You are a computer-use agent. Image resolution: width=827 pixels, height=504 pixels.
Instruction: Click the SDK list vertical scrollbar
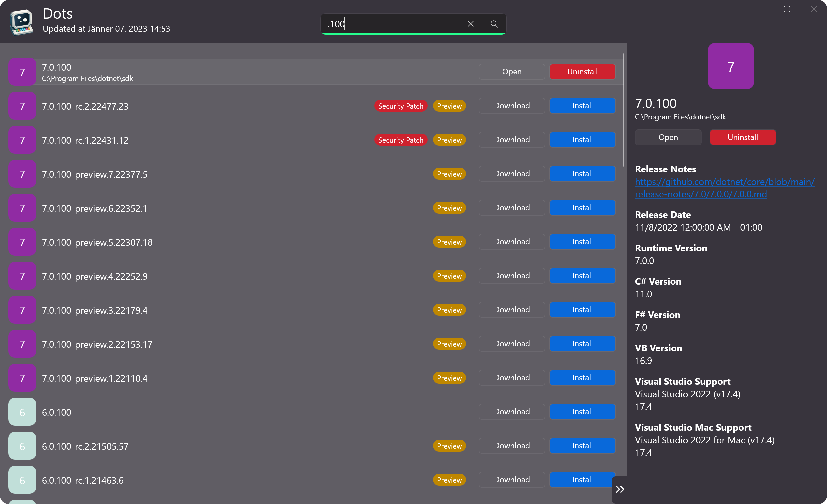coord(623,111)
